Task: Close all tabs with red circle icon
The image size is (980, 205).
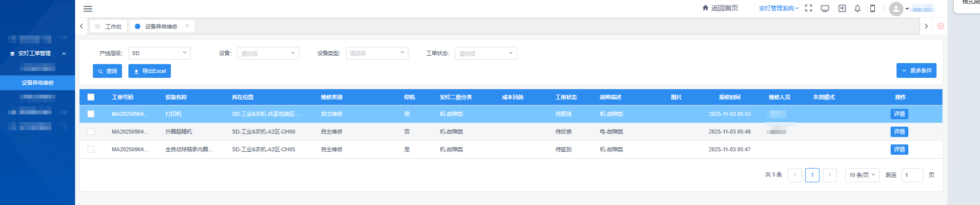Action: pyautogui.click(x=940, y=26)
